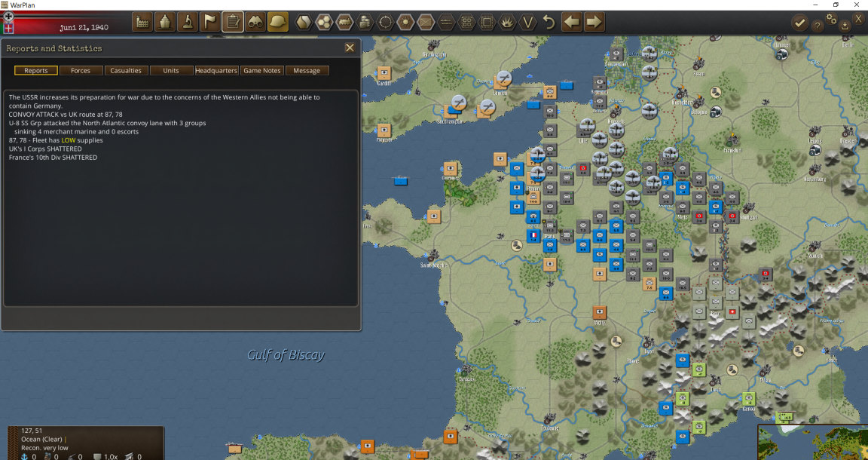The width and height of the screenshot is (868, 460).
Task: Open the Research microscope screen
Action: [188, 22]
